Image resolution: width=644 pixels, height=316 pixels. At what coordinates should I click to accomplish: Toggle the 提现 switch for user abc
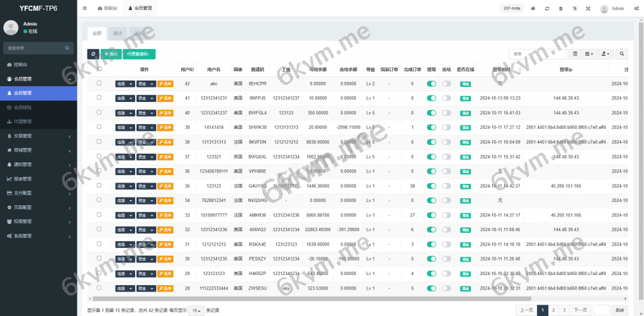pos(431,83)
